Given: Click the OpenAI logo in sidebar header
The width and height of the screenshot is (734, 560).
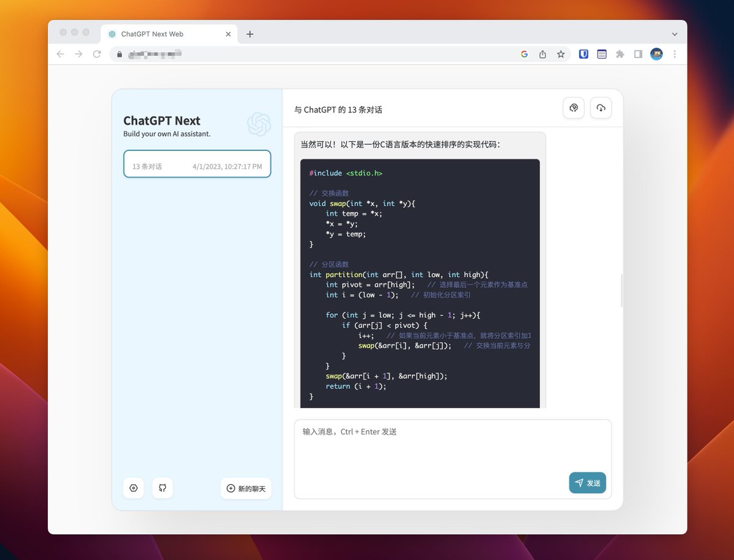Looking at the screenshot, I should 259,124.
